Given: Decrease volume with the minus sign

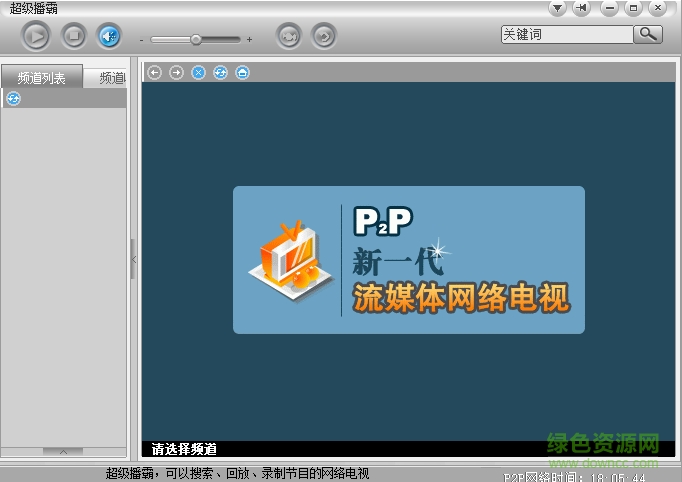Looking at the screenshot, I should (x=141, y=40).
